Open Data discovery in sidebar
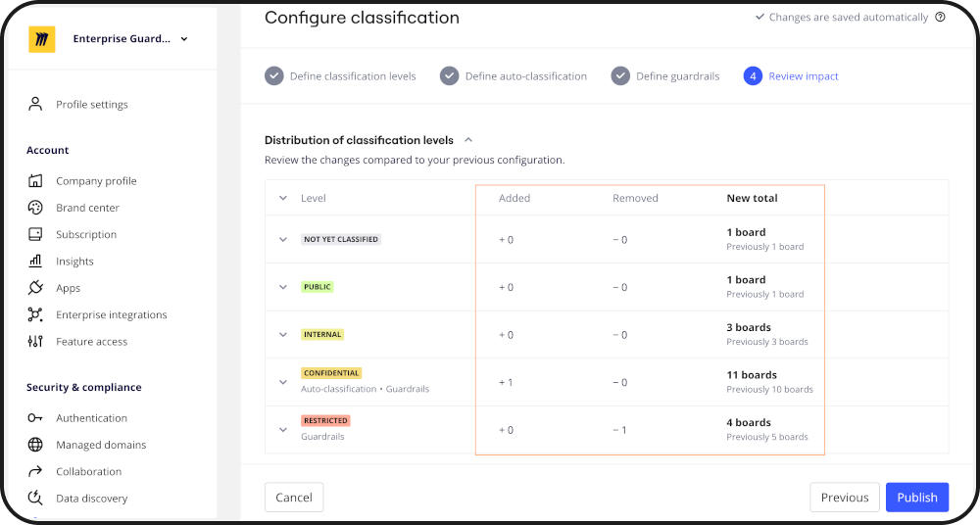This screenshot has height=525, width=980. tap(91, 499)
